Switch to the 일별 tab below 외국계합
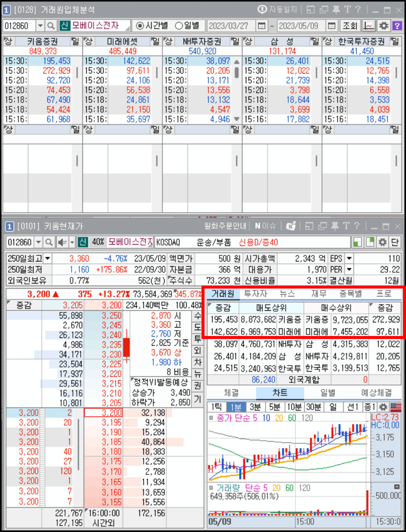406x532 pixels. pos(328,393)
